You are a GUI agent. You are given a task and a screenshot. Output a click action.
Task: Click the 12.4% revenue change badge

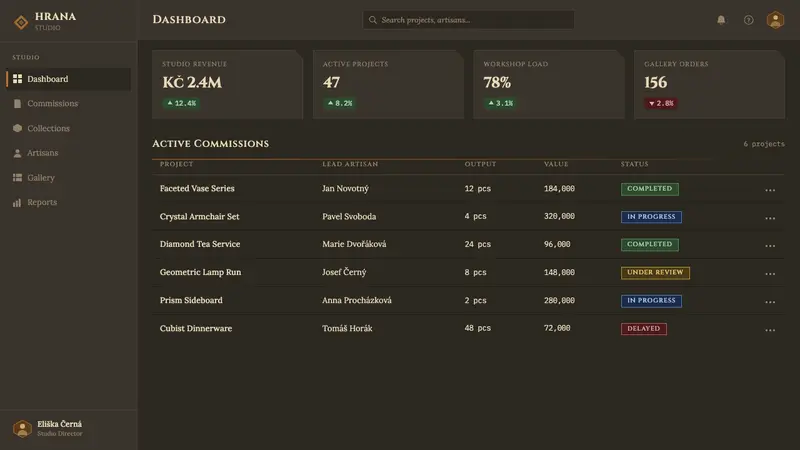181,103
